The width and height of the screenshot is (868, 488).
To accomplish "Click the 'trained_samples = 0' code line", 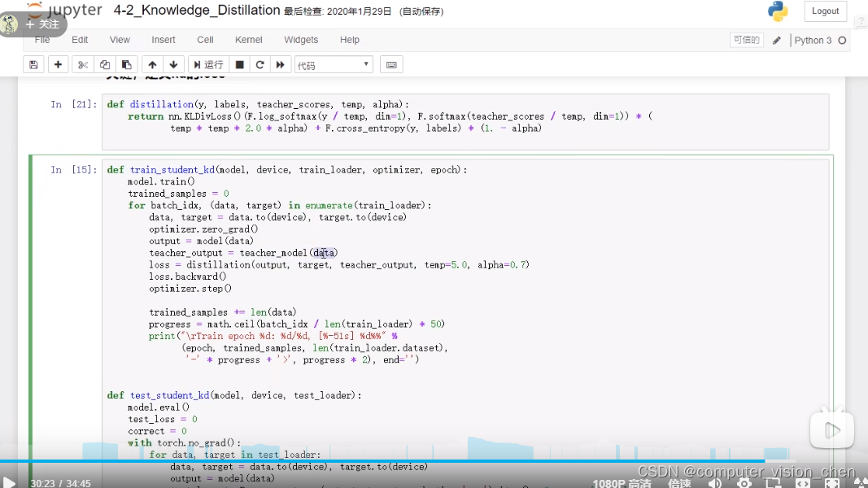I will coord(178,193).
